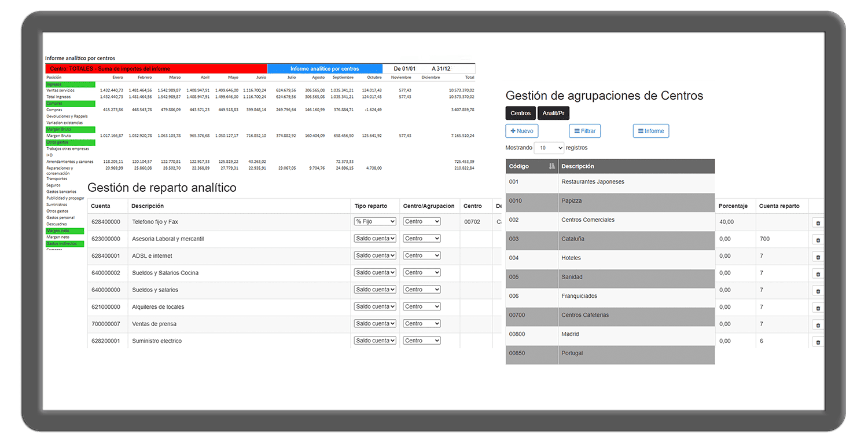Screen dimensions: 868x442
Task: Remove the ADSL e internet allocation row
Action: pyautogui.click(x=818, y=257)
